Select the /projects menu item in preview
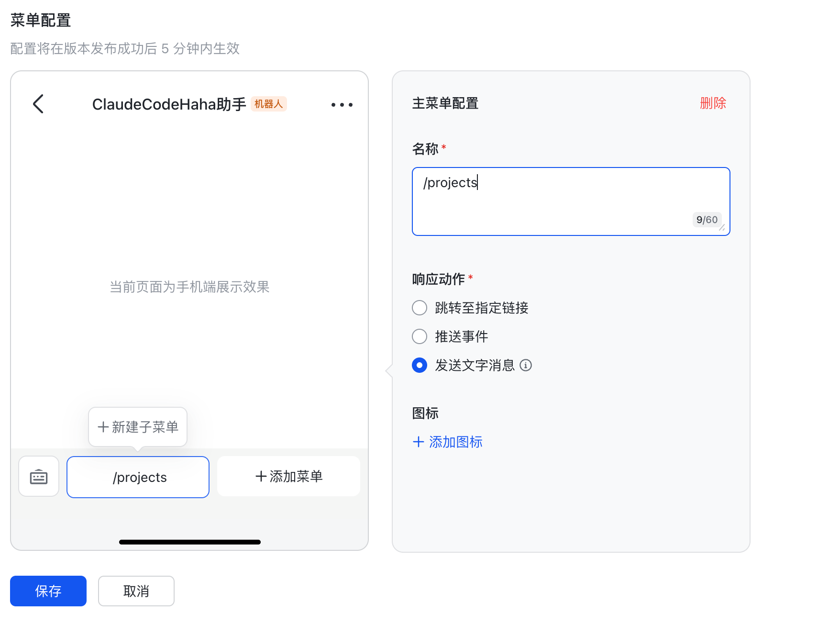The image size is (840, 625). [138, 477]
